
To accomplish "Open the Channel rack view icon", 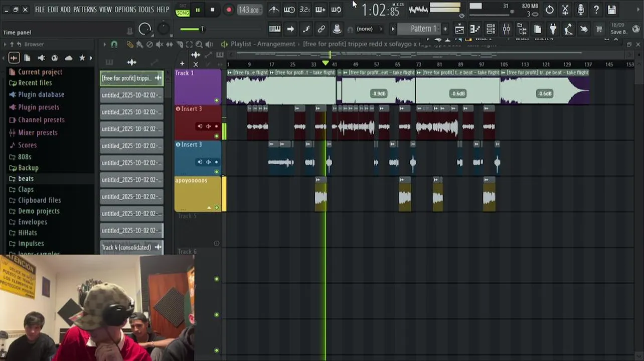I will pos(491,29).
